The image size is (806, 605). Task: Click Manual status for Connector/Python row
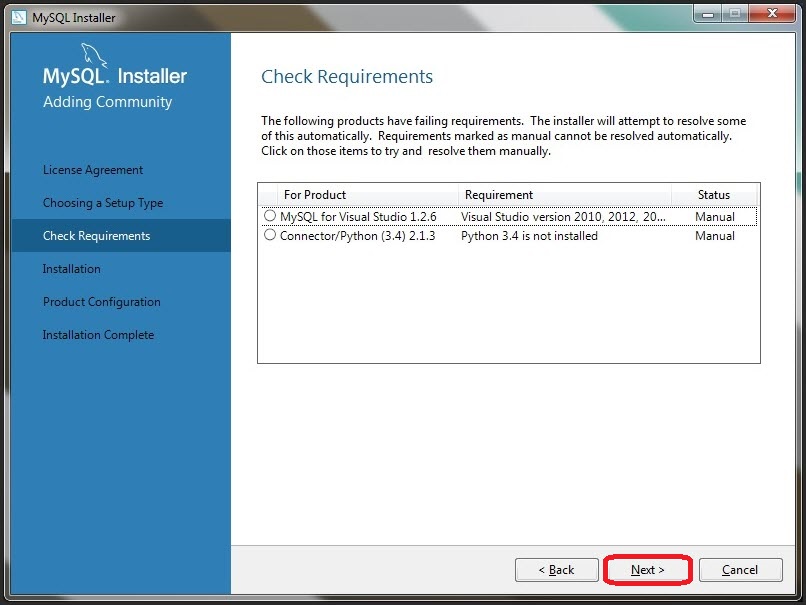pos(715,236)
